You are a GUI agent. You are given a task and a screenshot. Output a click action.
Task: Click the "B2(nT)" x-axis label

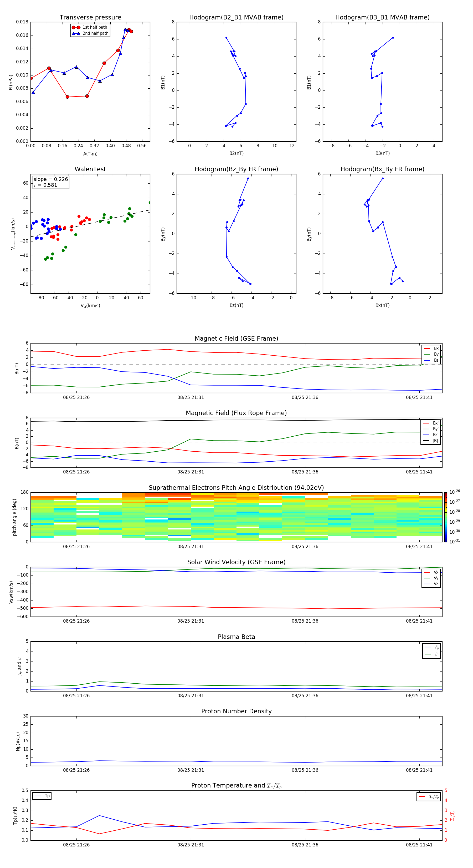236,153
